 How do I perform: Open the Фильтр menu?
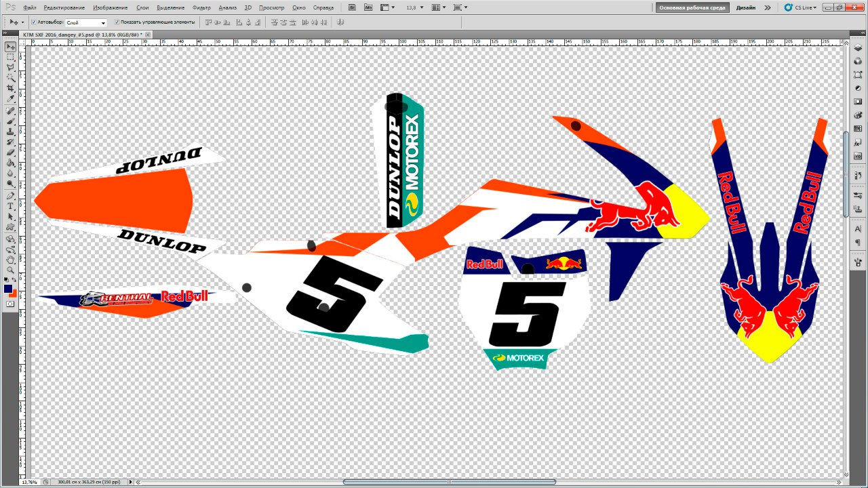tap(201, 7)
